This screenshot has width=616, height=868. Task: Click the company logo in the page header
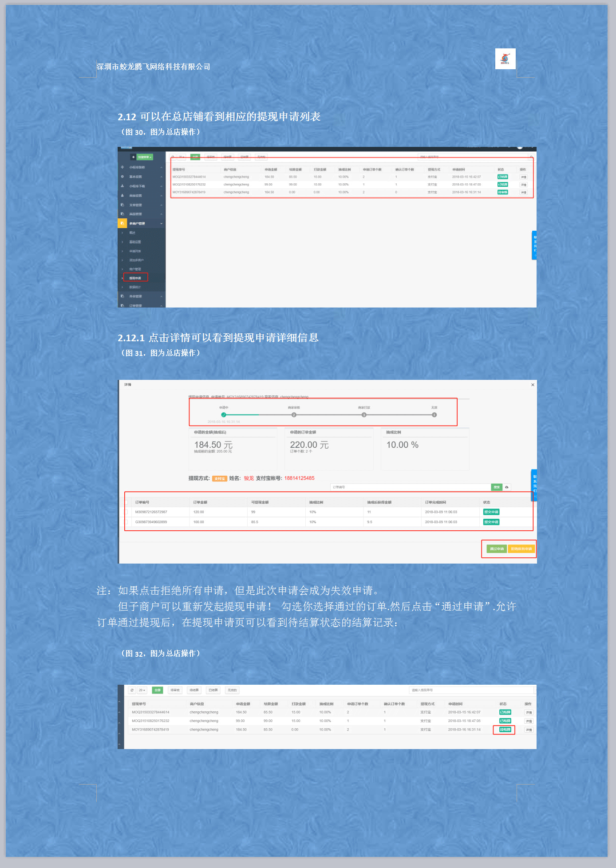pos(505,59)
